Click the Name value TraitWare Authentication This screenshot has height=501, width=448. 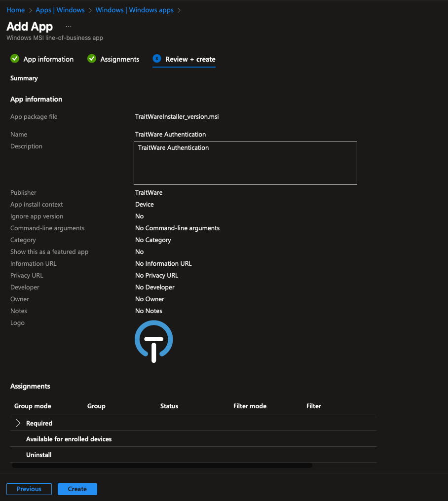[x=170, y=134]
